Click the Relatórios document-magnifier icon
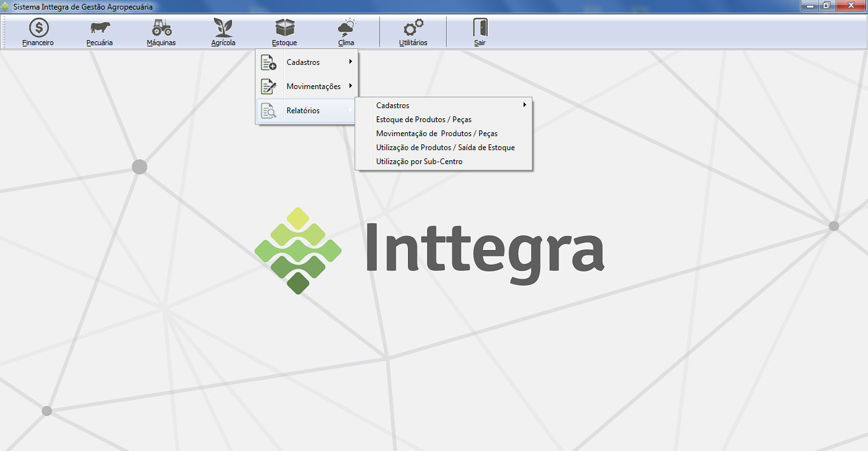Viewport: 868px width, 451px height. 269,111
